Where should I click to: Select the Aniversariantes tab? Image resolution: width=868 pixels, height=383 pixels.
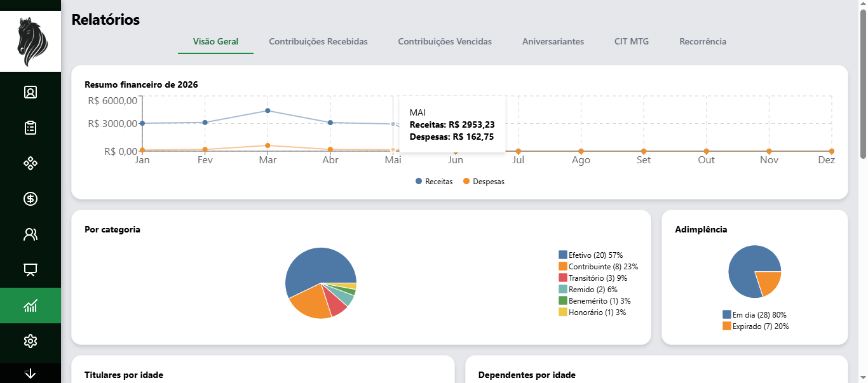point(553,41)
